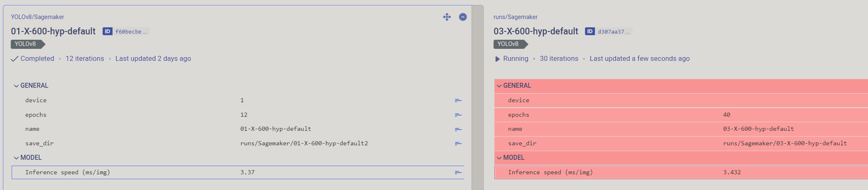The image size is (868, 190).
Task: Click the 30 iterations label
Action: (559, 59)
